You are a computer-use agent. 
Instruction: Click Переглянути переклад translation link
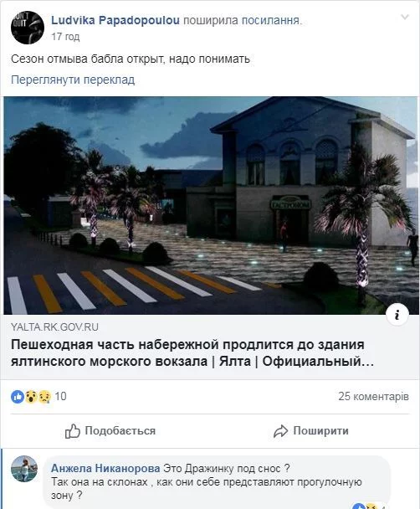click(73, 80)
